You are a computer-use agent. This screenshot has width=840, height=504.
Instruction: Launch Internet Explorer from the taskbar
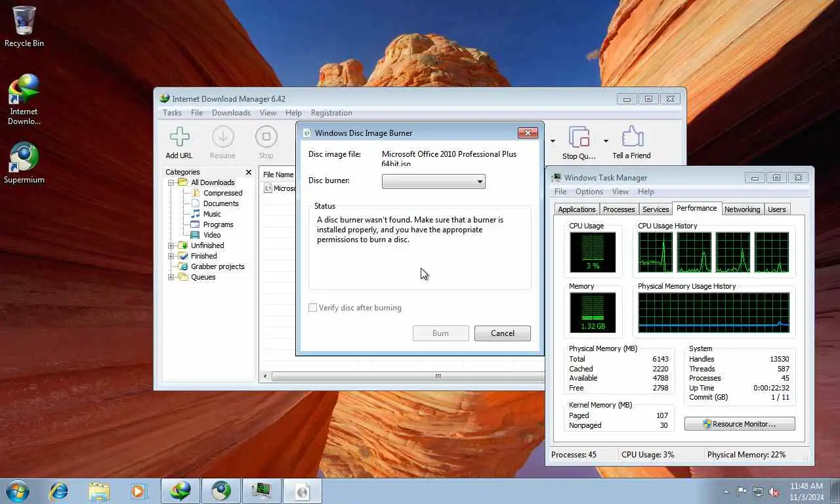pos(59,491)
